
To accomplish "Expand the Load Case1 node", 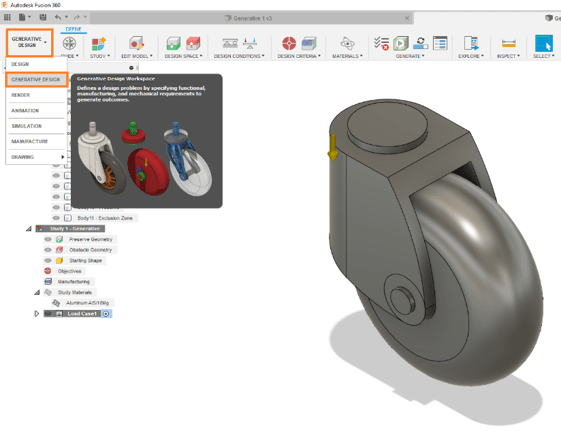I will (36, 314).
